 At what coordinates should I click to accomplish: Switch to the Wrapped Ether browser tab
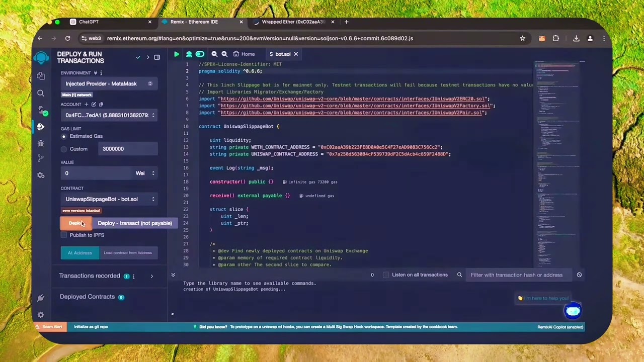tap(294, 22)
